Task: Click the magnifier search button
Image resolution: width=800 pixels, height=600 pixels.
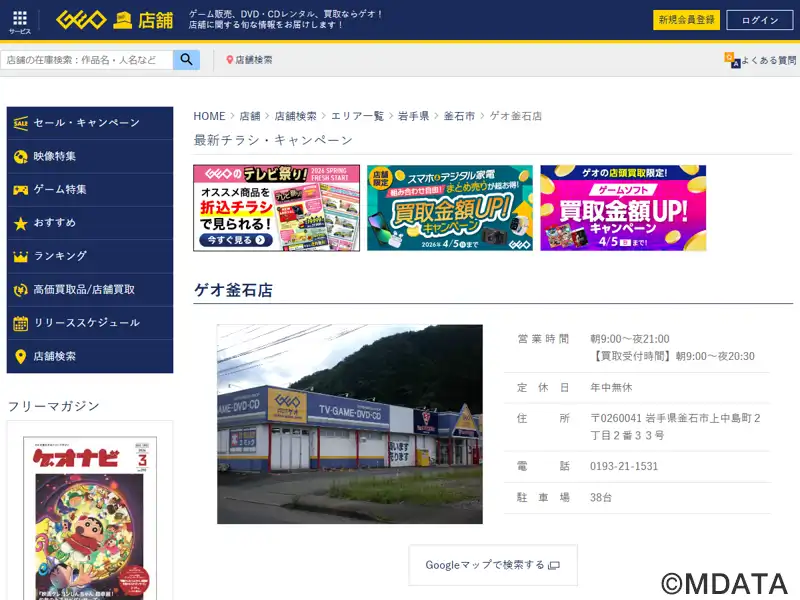Action: pos(186,60)
